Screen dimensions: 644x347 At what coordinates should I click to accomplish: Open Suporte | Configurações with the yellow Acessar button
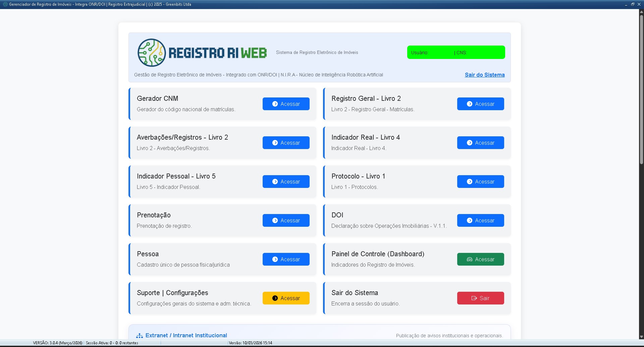pos(286,298)
